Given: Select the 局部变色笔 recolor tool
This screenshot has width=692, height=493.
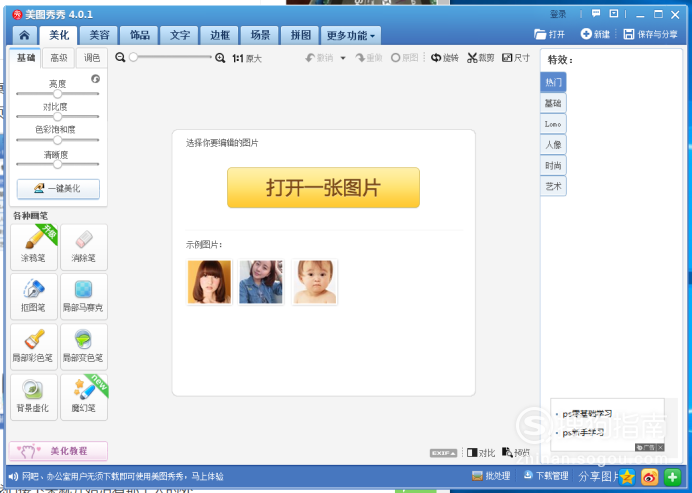Looking at the screenshot, I should point(84,347).
